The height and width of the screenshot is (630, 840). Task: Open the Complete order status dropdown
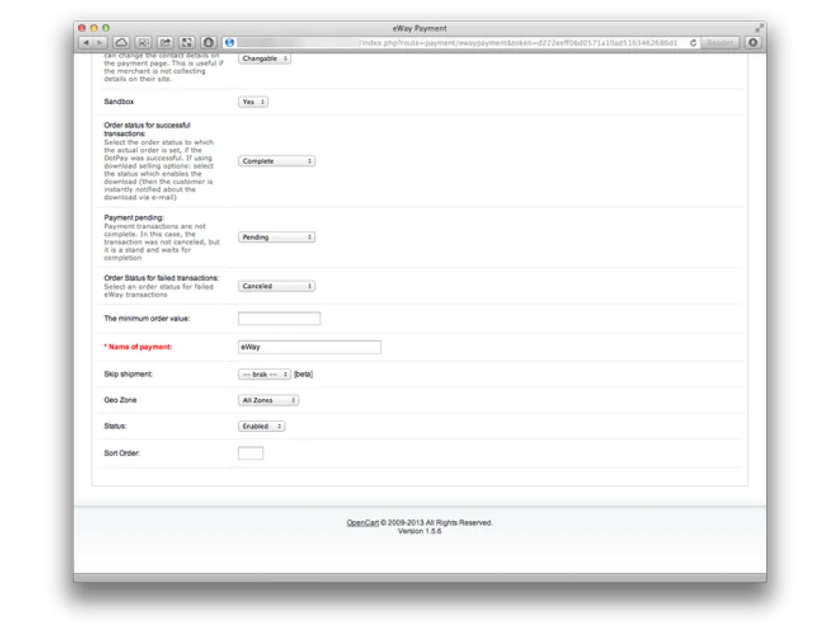pyautogui.click(x=276, y=160)
